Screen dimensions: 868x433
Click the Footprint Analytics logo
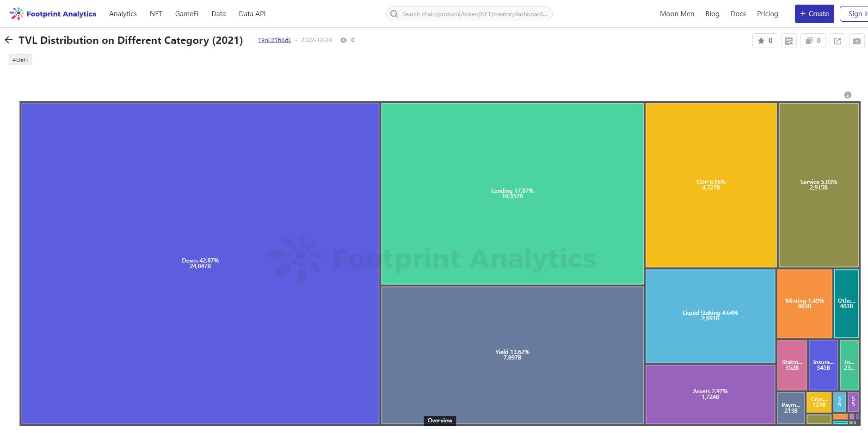click(53, 14)
